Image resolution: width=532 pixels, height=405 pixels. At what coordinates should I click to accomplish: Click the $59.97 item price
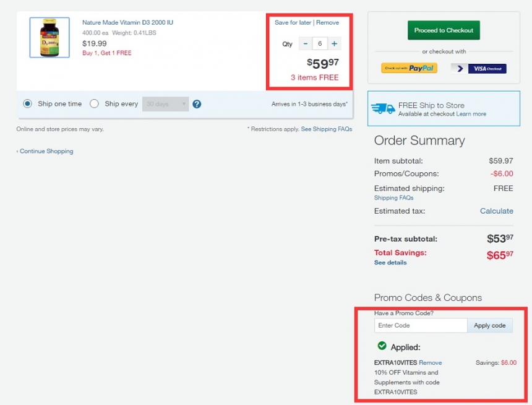click(323, 63)
